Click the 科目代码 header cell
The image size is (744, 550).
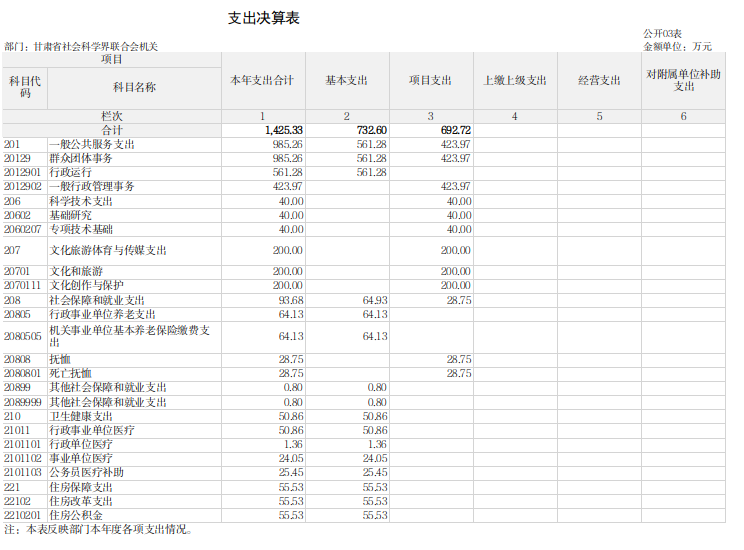(x=25, y=87)
